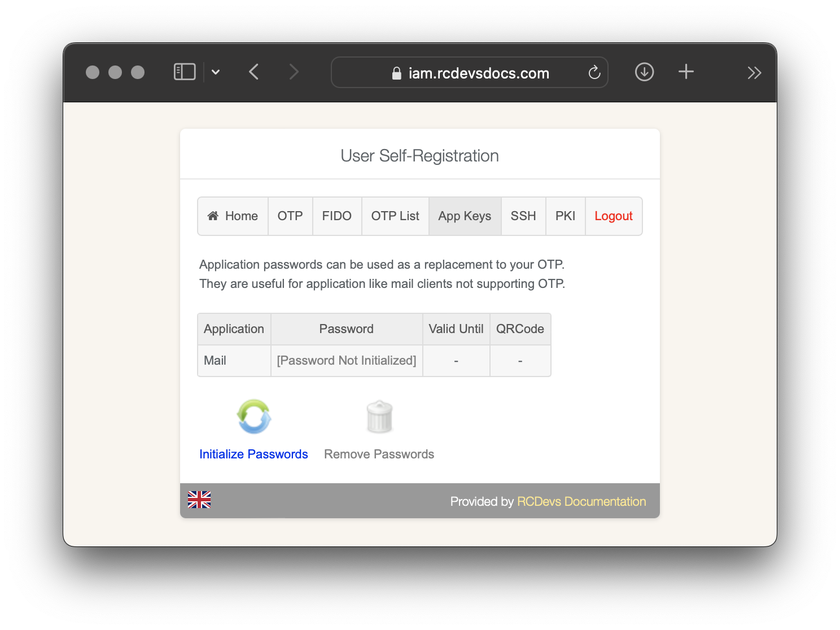The height and width of the screenshot is (630, 840).
Task: Click the QRCode column header
Action: coord(520,329)
